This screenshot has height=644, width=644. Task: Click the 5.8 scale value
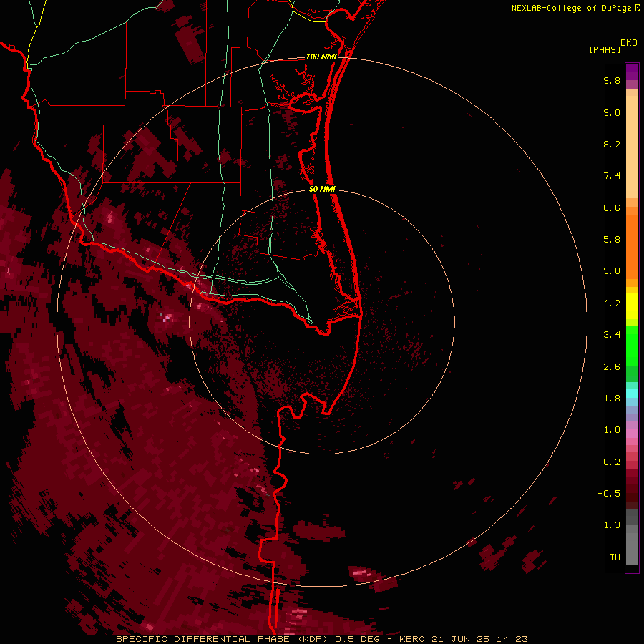[612, 240]
